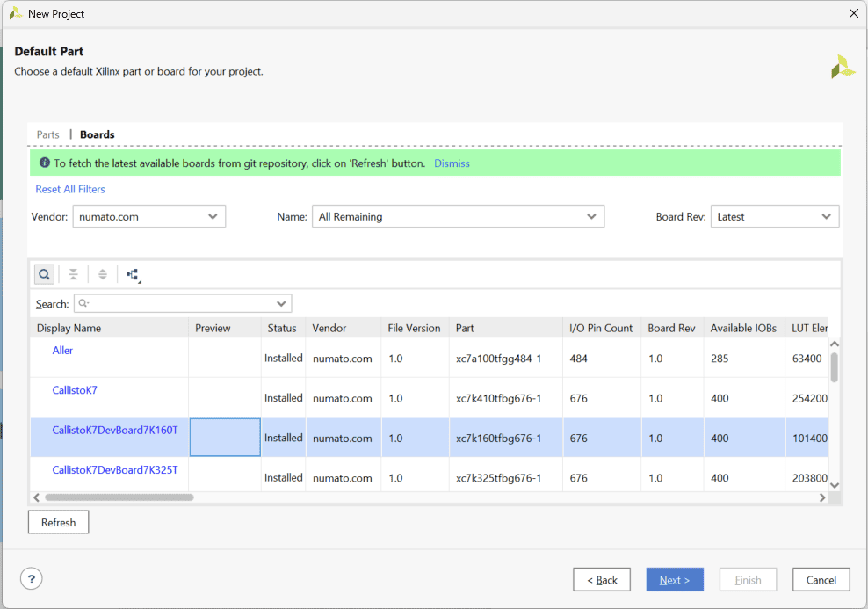Click the info icon in green banner
Screen dimensions: 868x609
pyautogui.click(x=44, y=163)
